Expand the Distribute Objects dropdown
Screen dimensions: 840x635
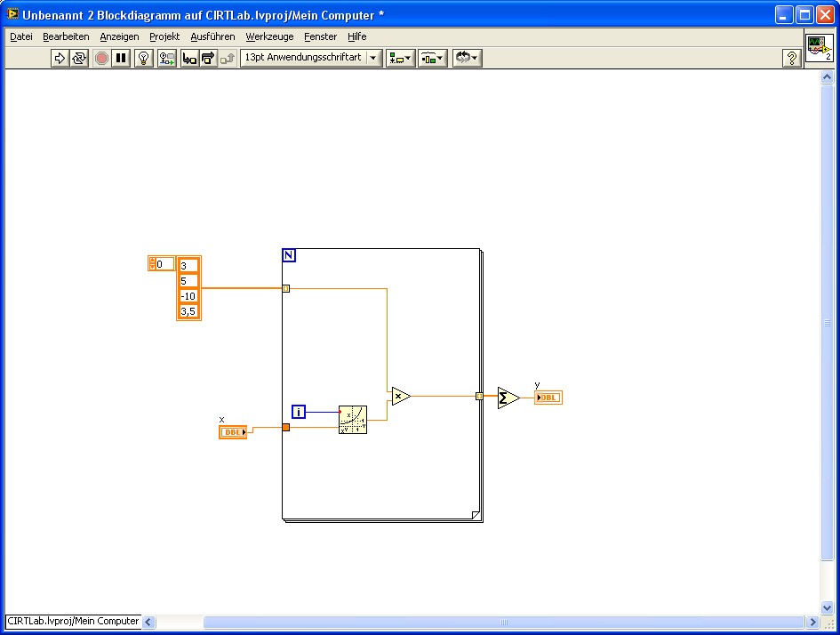(433, 58)
